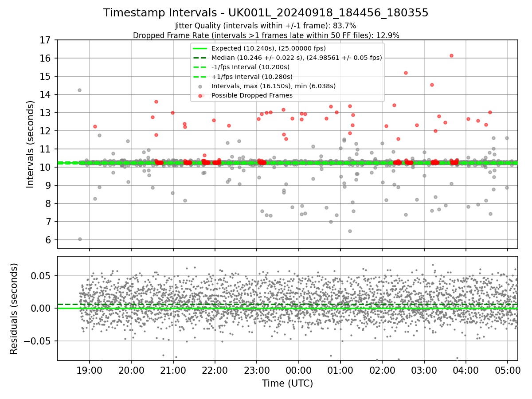Select the 'Dropped Frame Rate' 12.9% subtitle line
Screen dimensions: 532x399
[x=266, y=35]
